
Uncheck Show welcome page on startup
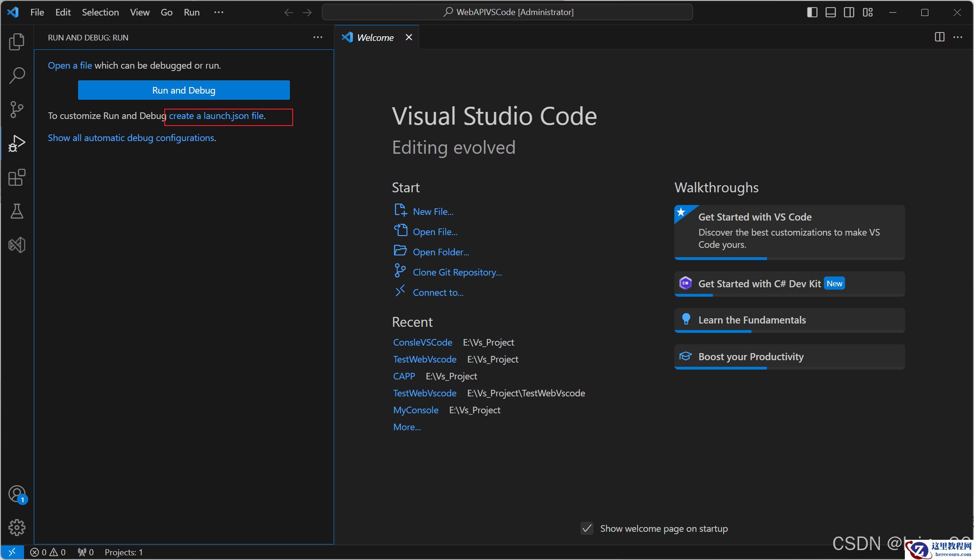587,528
